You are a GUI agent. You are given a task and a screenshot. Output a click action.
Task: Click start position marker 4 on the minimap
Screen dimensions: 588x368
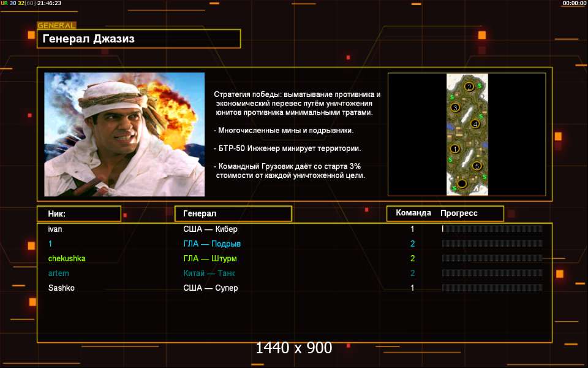tap(475, 124)
